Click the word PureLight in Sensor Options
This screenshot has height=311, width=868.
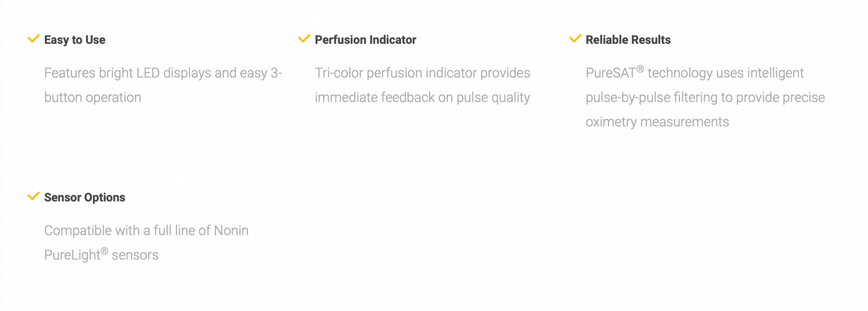click(72, 255)
